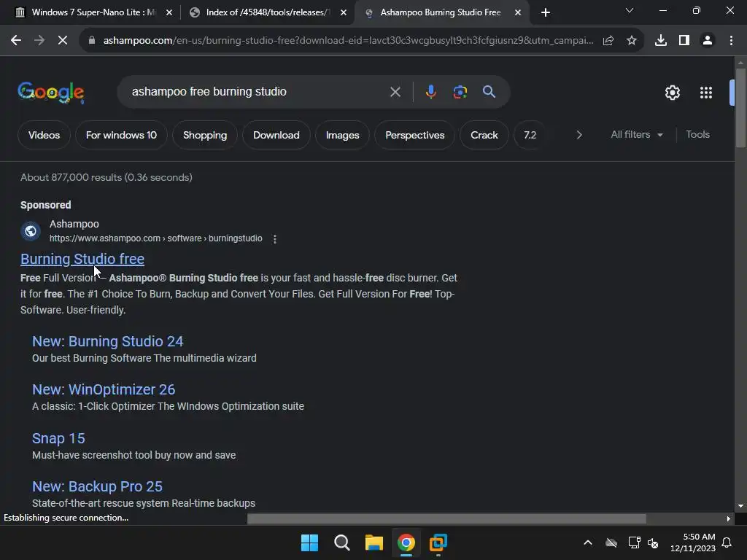Click the Chrome taskbar icon
This screenshot has width=747, height=560.
[406, 542]
